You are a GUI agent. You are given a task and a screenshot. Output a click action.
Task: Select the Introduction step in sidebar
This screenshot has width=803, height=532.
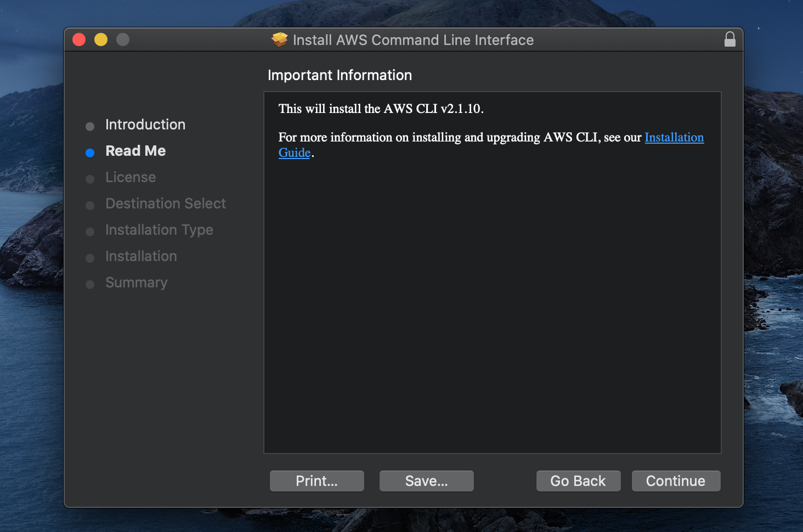(x=145, y=124)
